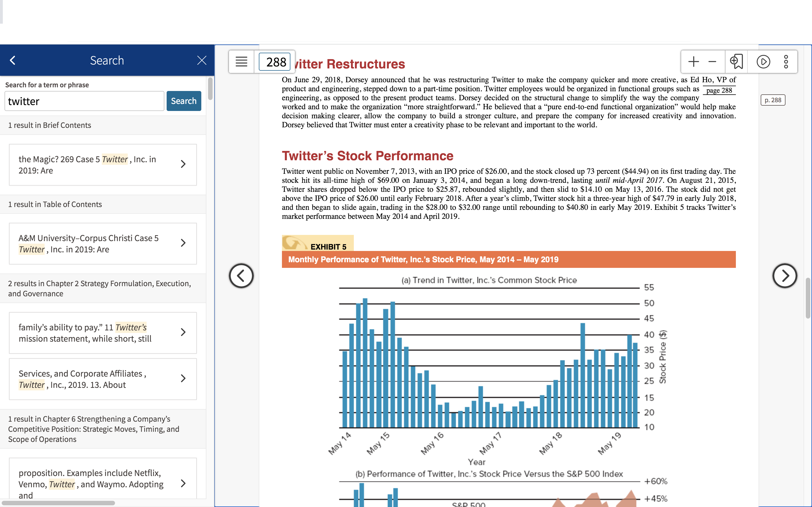Open the table of contents menu icon
Image resolution: width=812 pixels, height=507 pixels.
[241, 62]
